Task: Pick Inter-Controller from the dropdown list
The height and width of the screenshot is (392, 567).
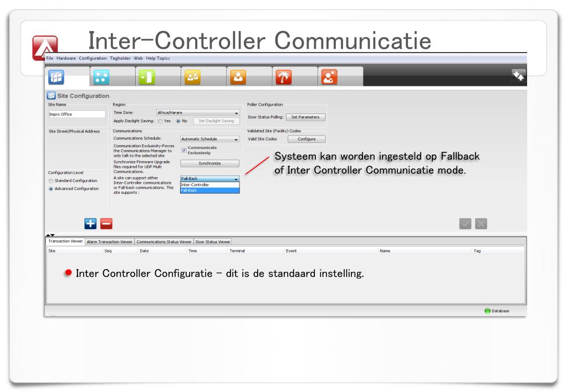Action: pos(210,184)
